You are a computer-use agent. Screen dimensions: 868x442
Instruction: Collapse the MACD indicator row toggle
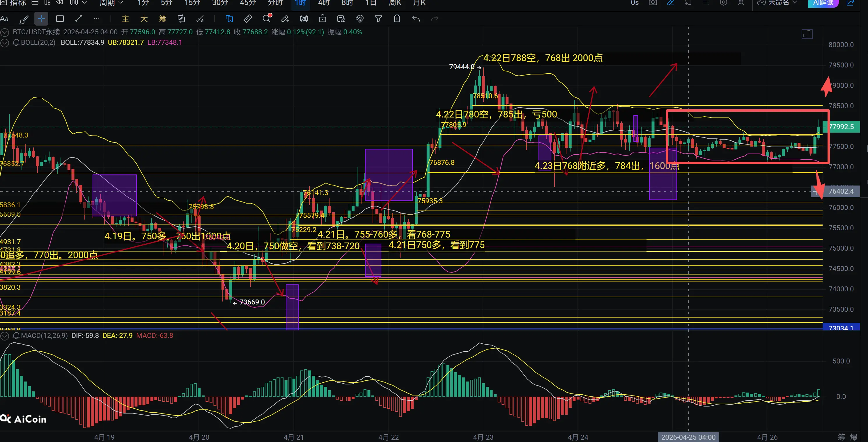pos(5,336)
